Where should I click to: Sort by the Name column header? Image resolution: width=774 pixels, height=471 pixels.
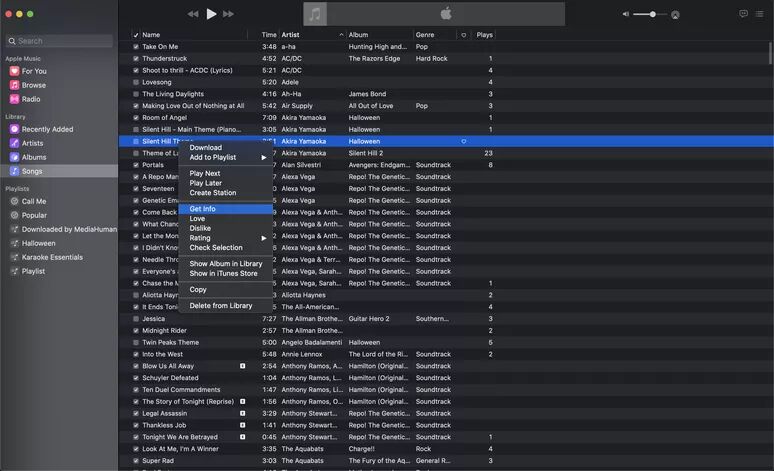(x=151, y=35)
